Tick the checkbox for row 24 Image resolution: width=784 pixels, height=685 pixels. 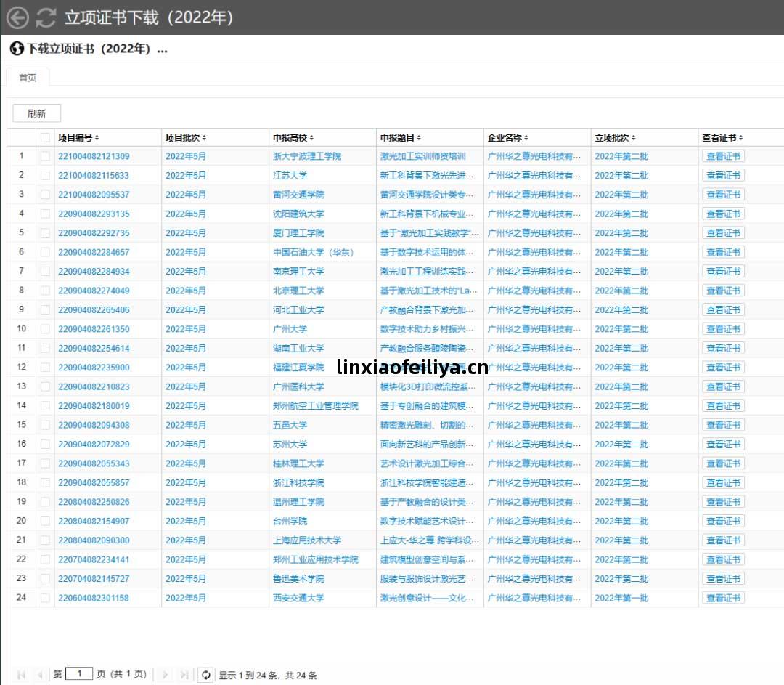[45, 598]
